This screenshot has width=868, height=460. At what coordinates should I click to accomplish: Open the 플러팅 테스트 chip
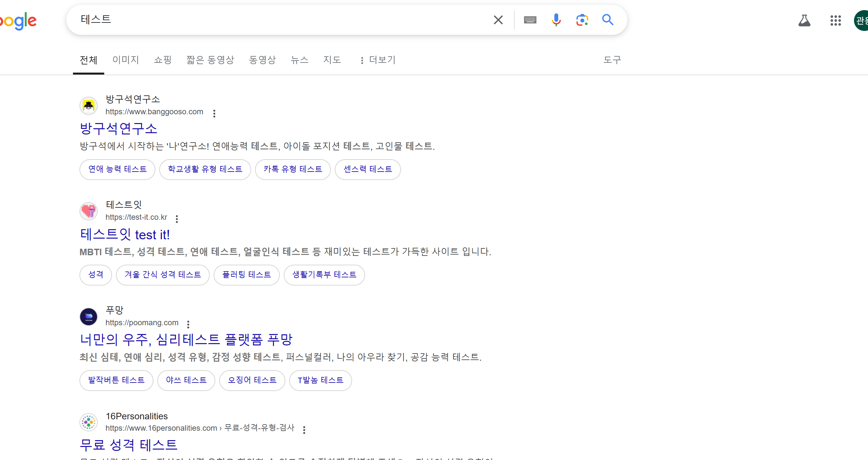pos(247,275)
